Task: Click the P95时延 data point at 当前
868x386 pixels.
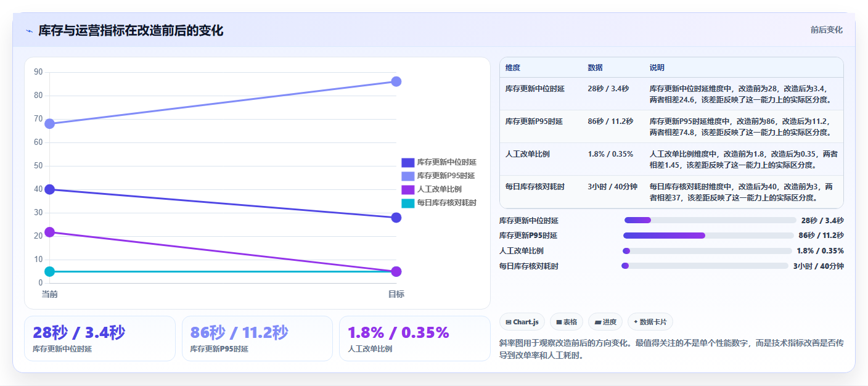Action: (50, 124)
